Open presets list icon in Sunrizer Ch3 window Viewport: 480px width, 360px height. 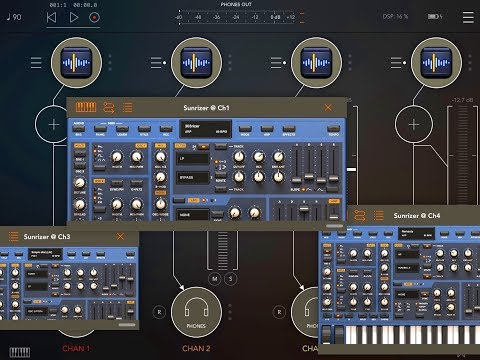tap(13, 236)
